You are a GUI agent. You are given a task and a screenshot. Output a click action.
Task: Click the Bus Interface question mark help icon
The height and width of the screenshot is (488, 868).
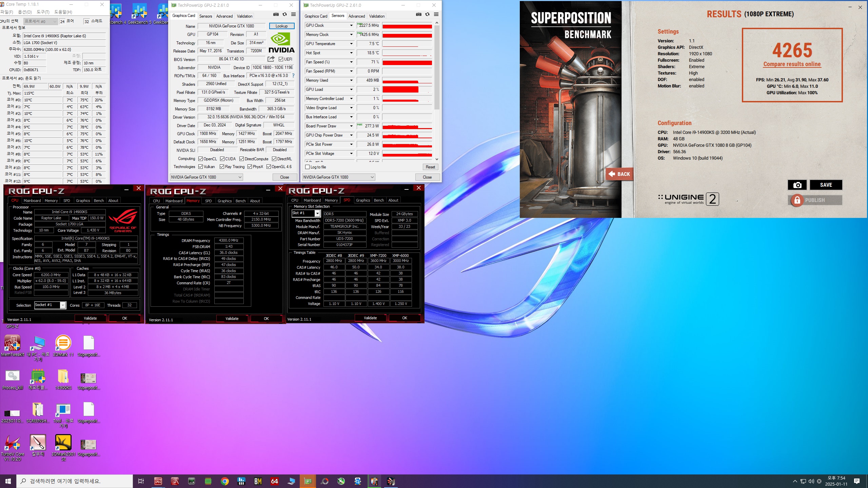pyautogui.click(x=293, y=76)
